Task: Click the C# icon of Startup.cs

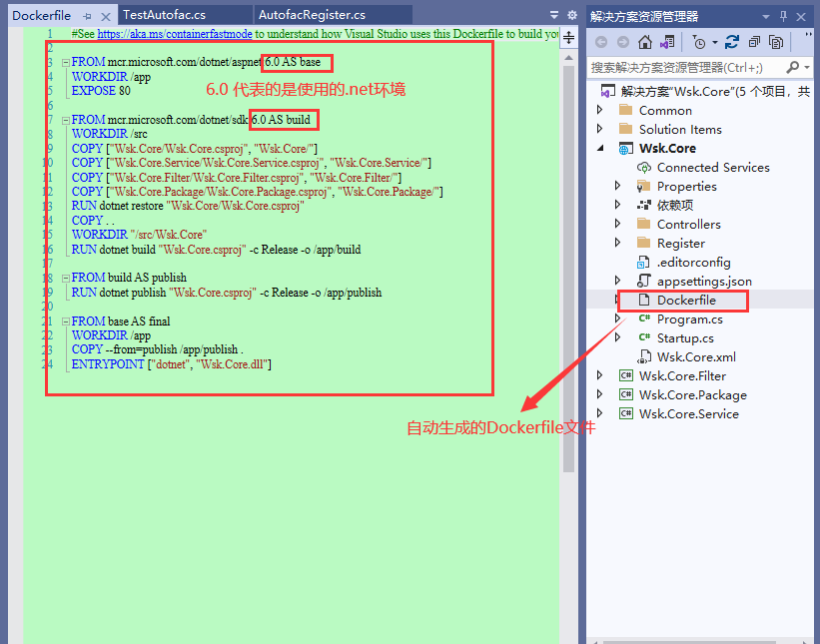Action: coord(644,337)
